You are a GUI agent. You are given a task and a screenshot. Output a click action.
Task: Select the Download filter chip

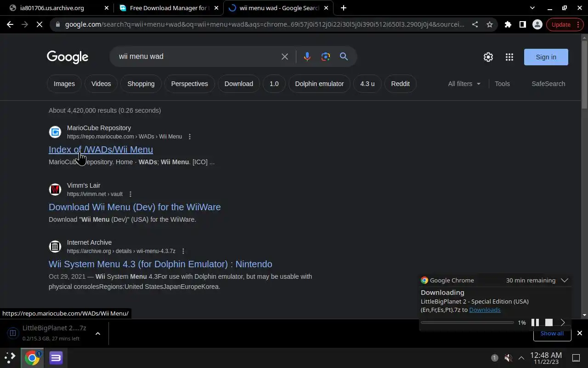point(239,84)
